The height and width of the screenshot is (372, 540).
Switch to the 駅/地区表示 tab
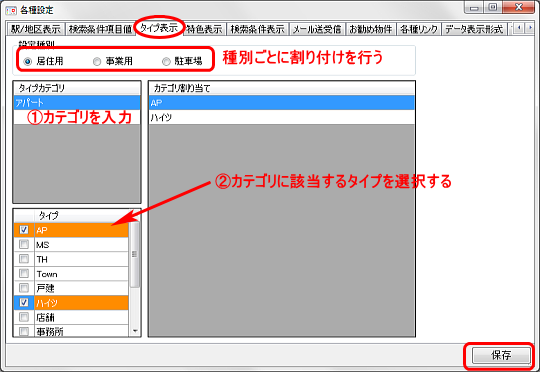coord(36,29)
